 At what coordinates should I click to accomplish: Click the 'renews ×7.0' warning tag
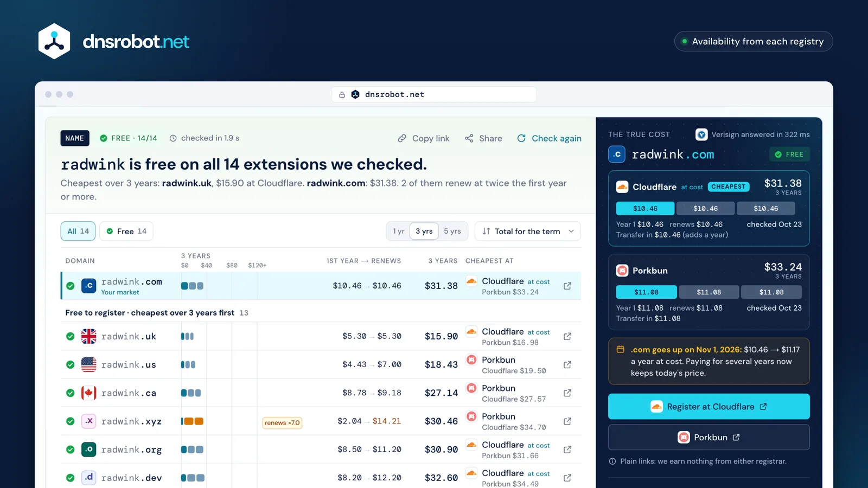pyautogui.click(x=282, y=423)
